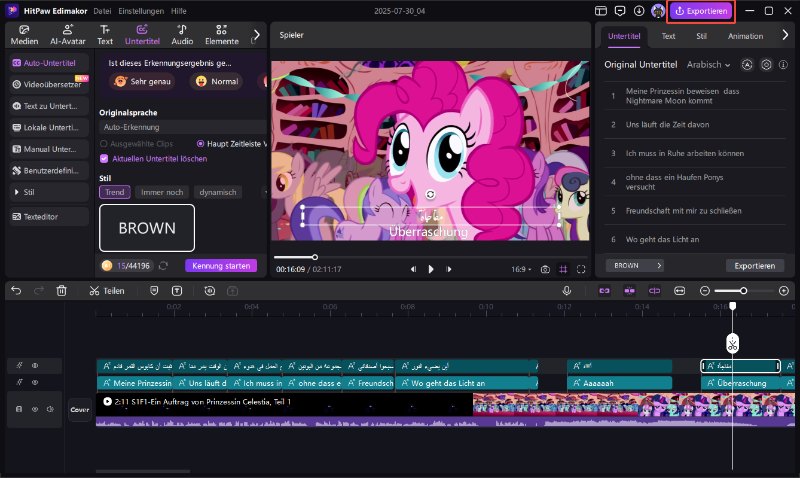Rate recognition as Sehr genau

tap(142, 81)
